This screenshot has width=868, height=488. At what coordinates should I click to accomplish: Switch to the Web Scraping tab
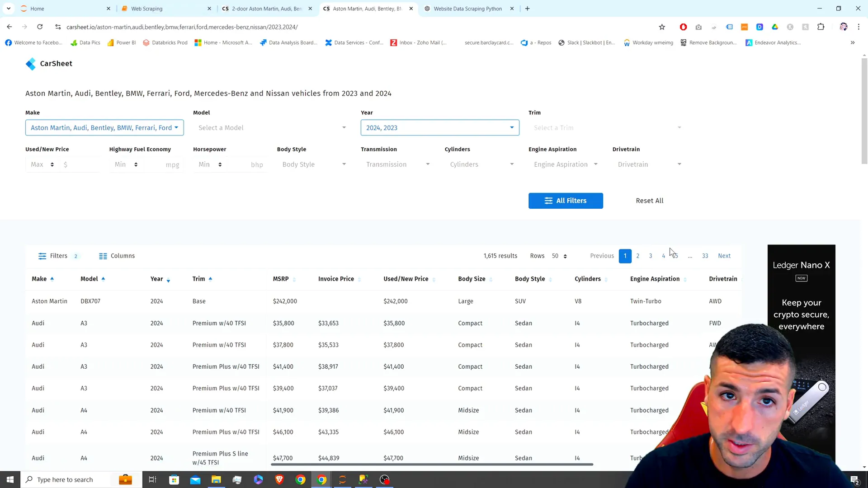pos(166,9)
